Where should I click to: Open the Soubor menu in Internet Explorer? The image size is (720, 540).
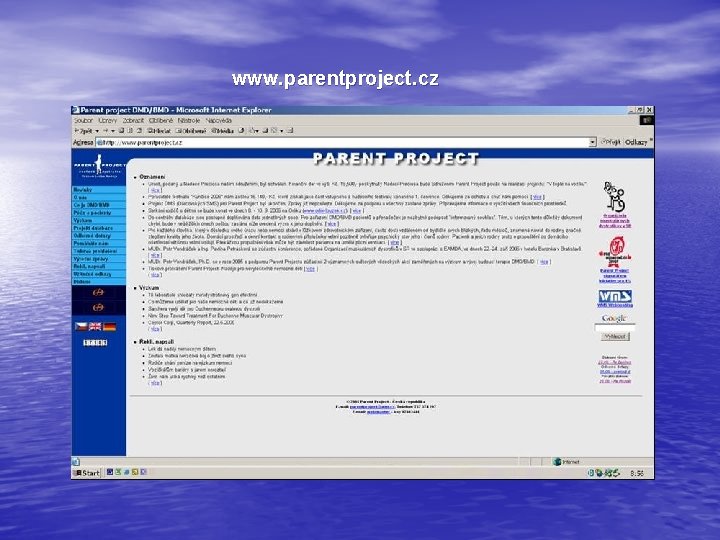(83, 120)
